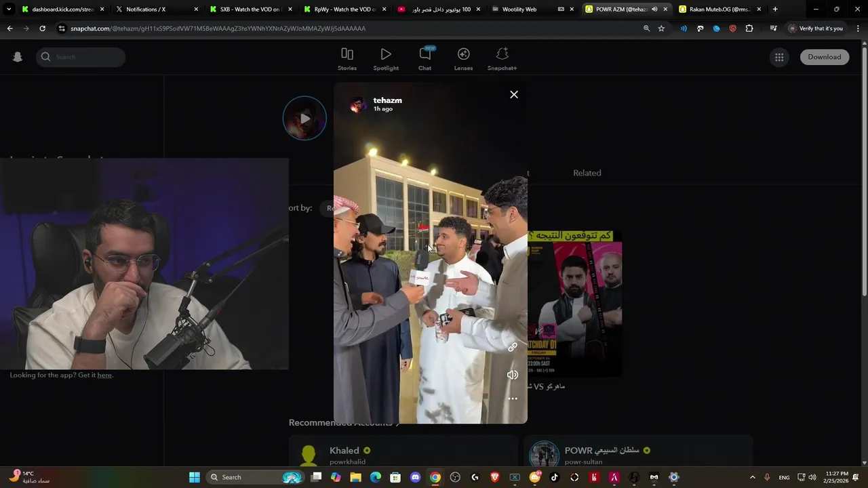Image resolution: width=868 pixels, height=488 pixels.
Task: Open the apps grid menu
Action: (x=779, y=57)
